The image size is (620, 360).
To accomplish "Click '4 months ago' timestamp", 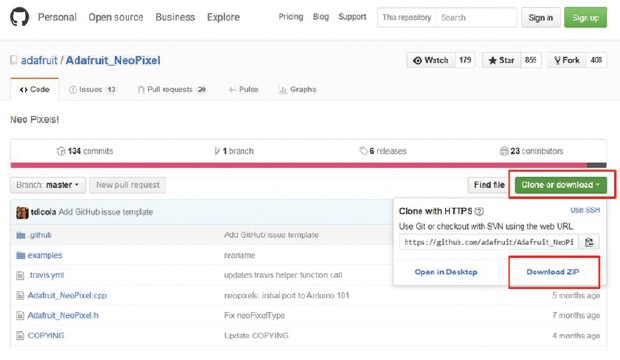I will tap(576, 335).
